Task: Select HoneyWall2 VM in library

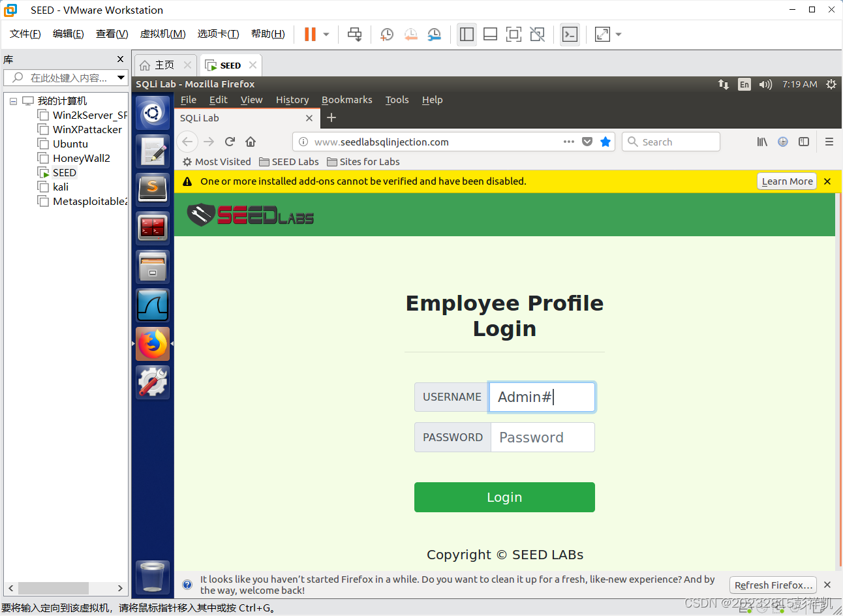Action: click(x=74, y=159)
